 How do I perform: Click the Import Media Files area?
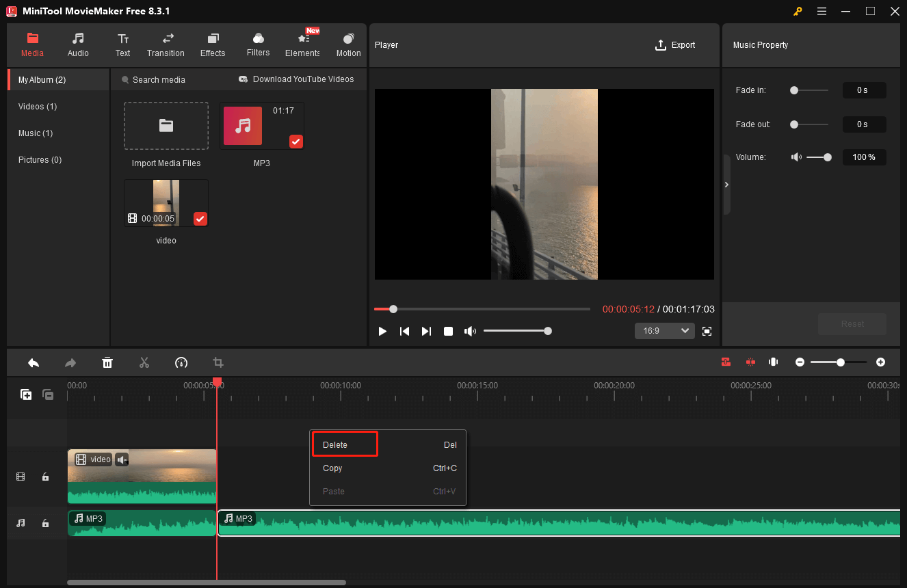tap(166, 126)
